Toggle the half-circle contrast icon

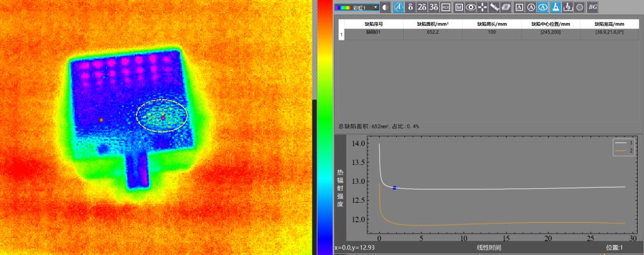tap(386, 7)
